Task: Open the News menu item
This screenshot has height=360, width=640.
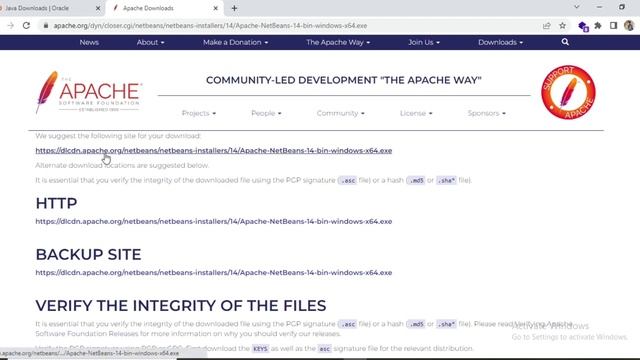Action: [89, 42]
